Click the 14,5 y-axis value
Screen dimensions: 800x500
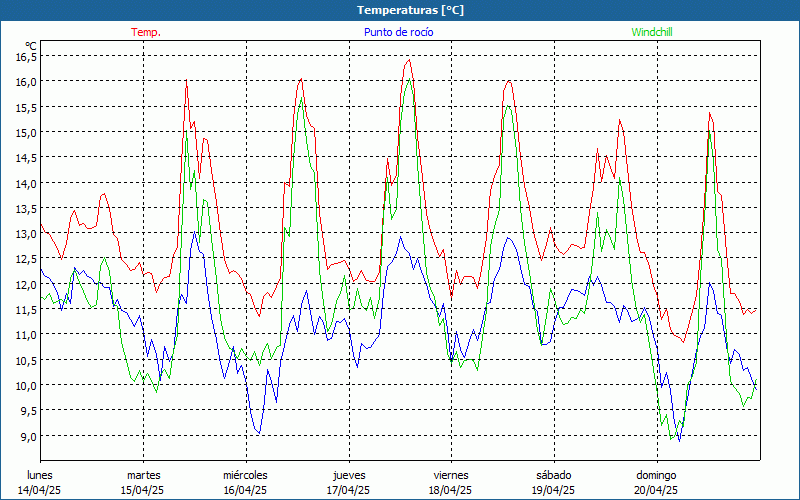pyautogui.click(x=27, y=158)
